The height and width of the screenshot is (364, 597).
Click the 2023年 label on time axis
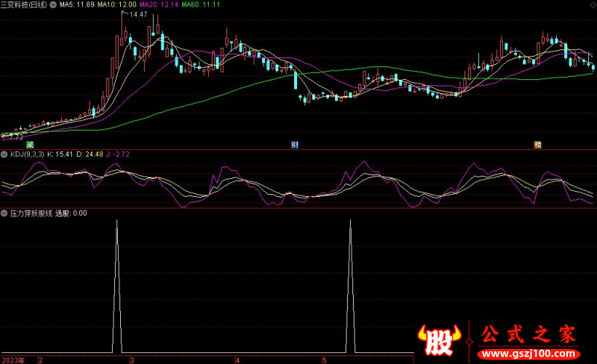click(12, 360)
